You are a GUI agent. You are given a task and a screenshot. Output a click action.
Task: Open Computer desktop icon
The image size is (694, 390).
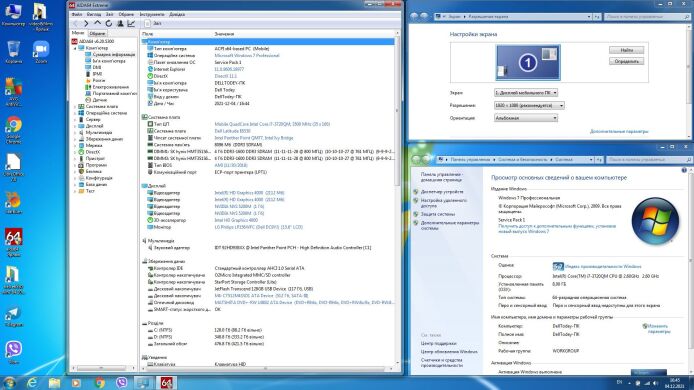point(13,14)
